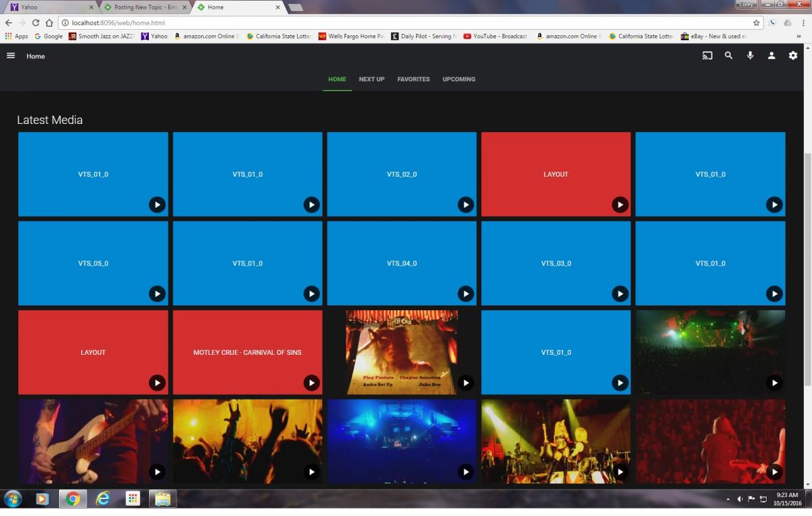Play the VTS_03_0 item

[x=620, y=294]
